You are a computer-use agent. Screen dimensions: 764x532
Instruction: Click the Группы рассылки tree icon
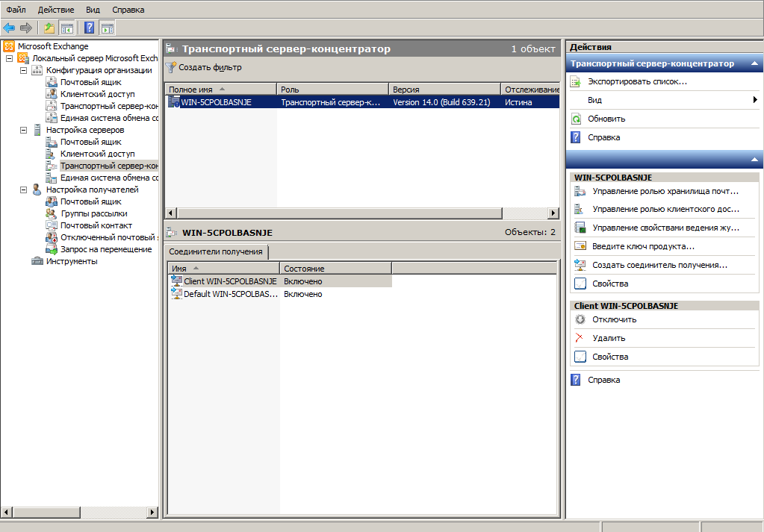[52, 213]
